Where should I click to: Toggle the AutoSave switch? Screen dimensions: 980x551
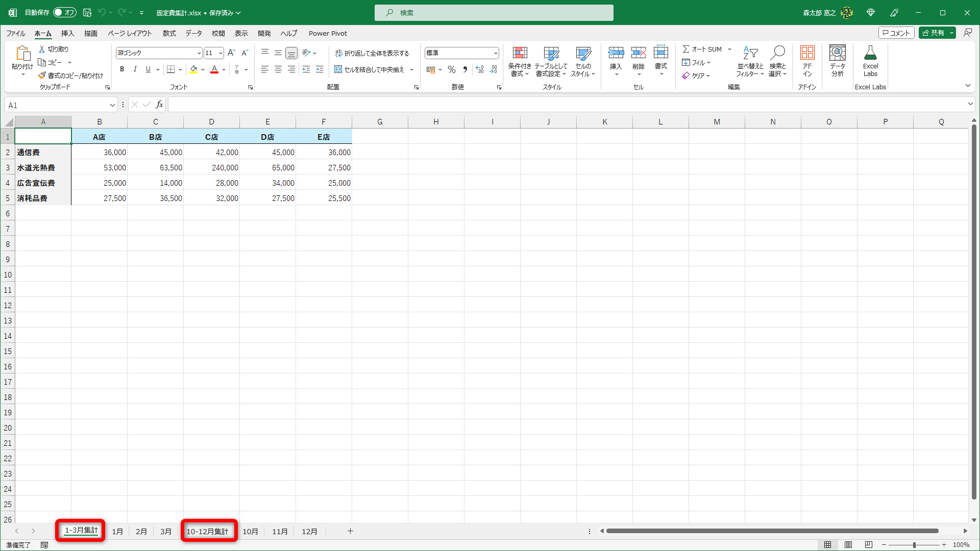[65, 12]
